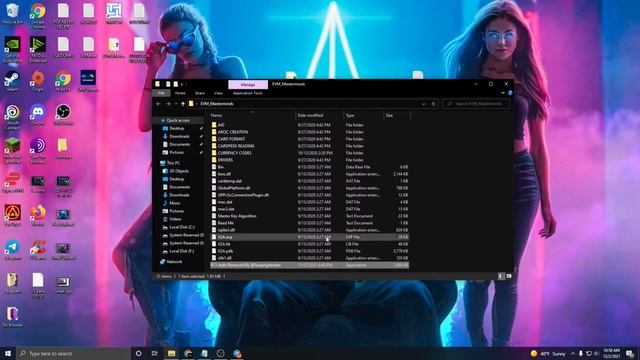Select the CARD FORMAT folder
The image size is (640, 360).
231,139
